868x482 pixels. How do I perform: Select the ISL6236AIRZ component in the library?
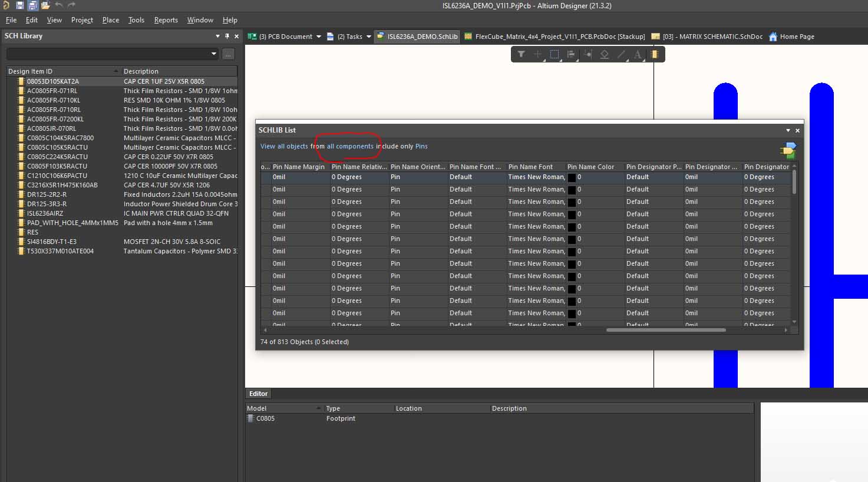(45, 213)
